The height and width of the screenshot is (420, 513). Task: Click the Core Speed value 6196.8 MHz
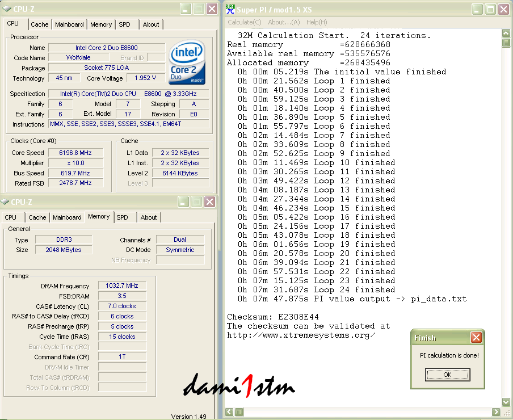[x=75, y=153]
